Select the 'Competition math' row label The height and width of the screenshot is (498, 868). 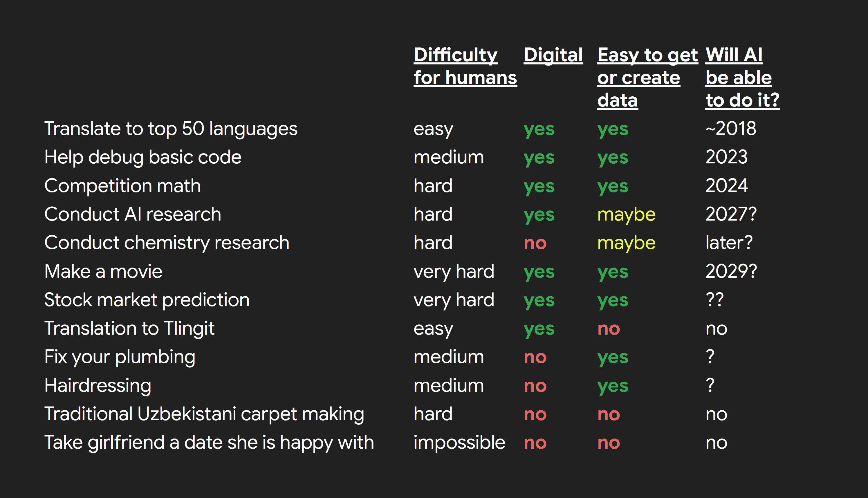pyautogui.click(x=122, y=186)
